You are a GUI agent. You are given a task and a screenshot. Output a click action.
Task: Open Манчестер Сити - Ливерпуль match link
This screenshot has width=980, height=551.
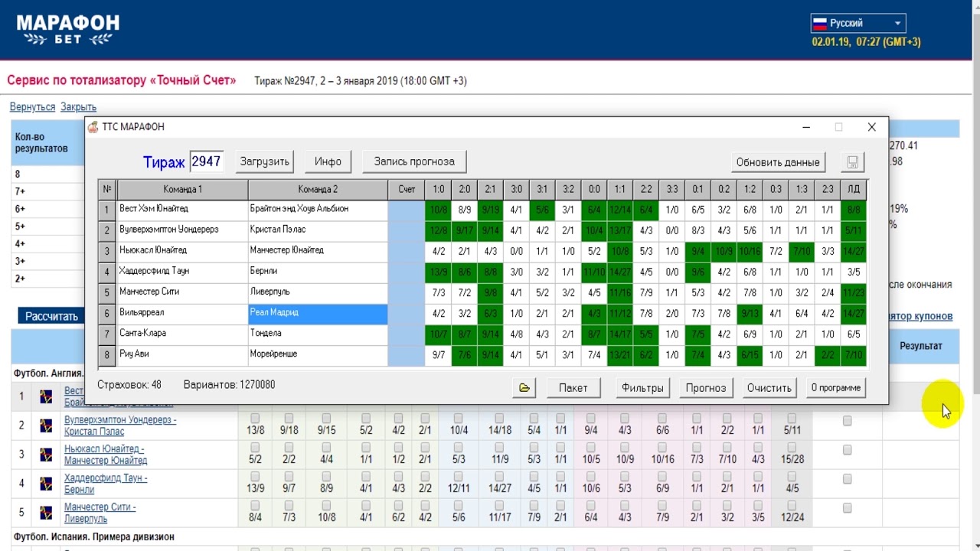pyautogui.click(x=100, y=513)
